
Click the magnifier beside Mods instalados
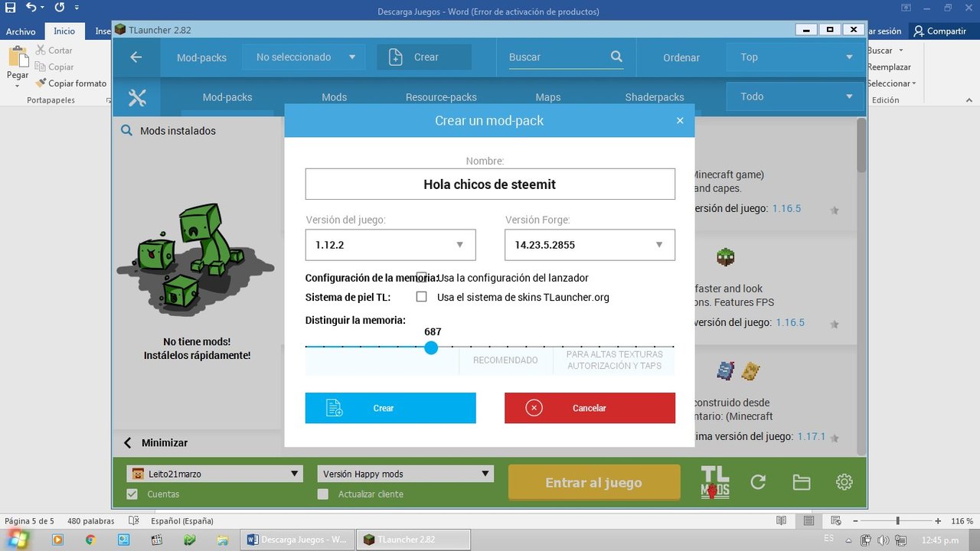(x=126, y=131)
